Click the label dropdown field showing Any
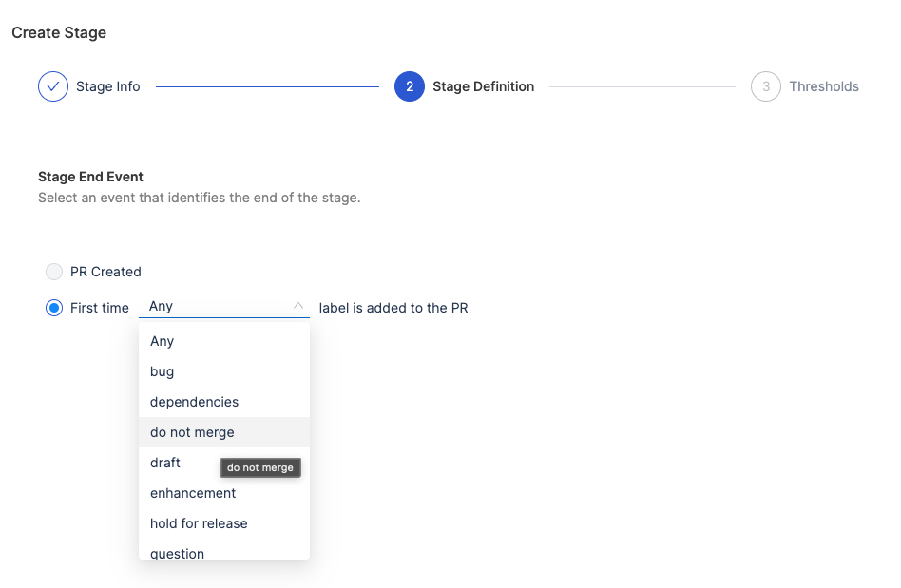Viewport: 901px width, 588px height. click(214, 307)
